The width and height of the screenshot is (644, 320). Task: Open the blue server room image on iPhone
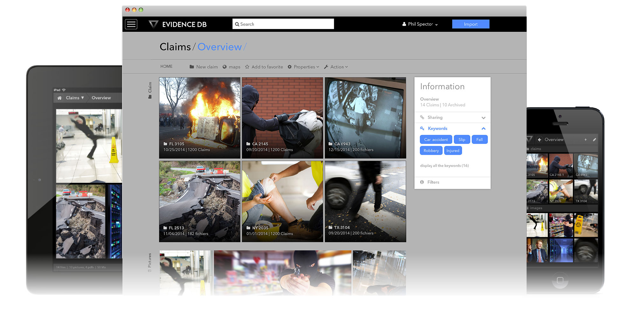[561, 250]
